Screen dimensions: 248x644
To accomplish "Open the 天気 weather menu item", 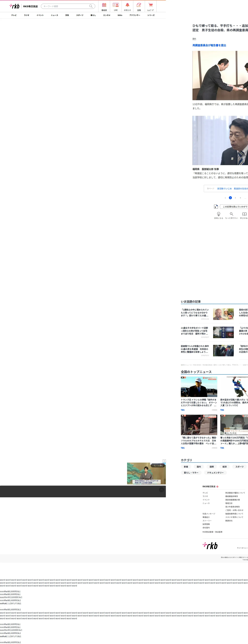I will [67, 15].
